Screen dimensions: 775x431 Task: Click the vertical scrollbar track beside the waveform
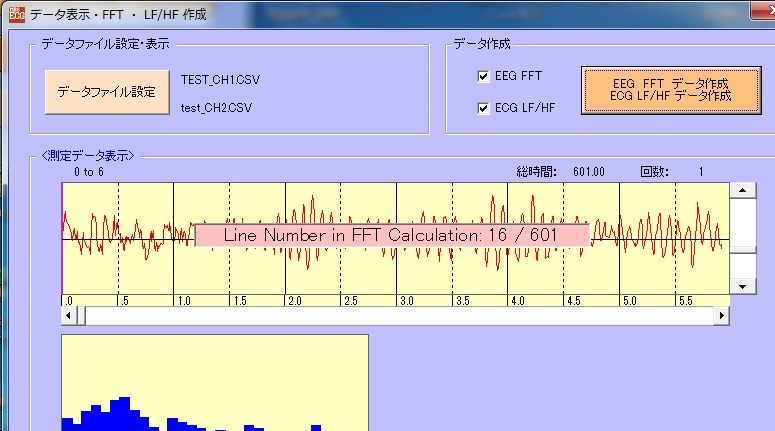pyautogui.click(x=742, y=240)
